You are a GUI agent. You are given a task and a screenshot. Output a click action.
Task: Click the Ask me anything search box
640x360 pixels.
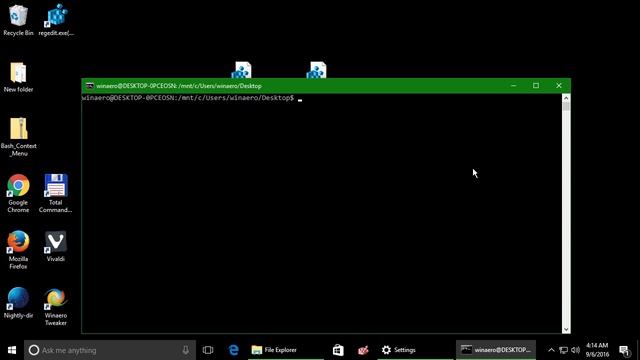coord(110,350)
